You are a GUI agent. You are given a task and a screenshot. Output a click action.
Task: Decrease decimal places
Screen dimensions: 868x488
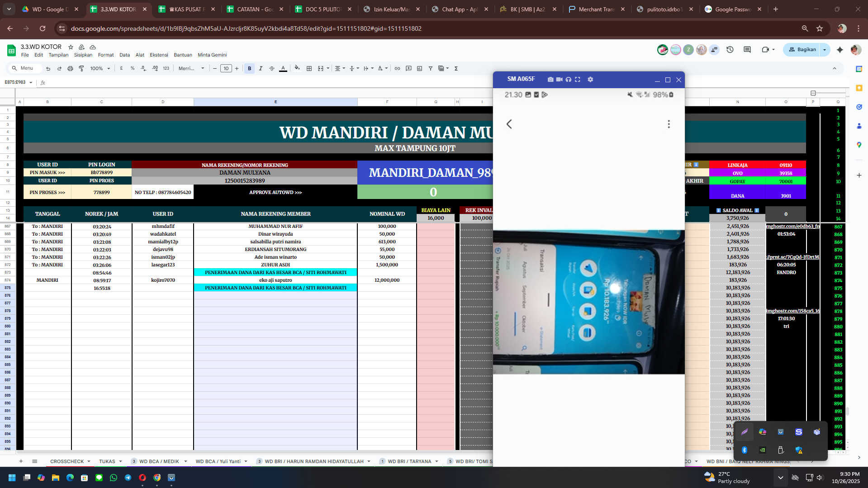[x=143, y=68]
